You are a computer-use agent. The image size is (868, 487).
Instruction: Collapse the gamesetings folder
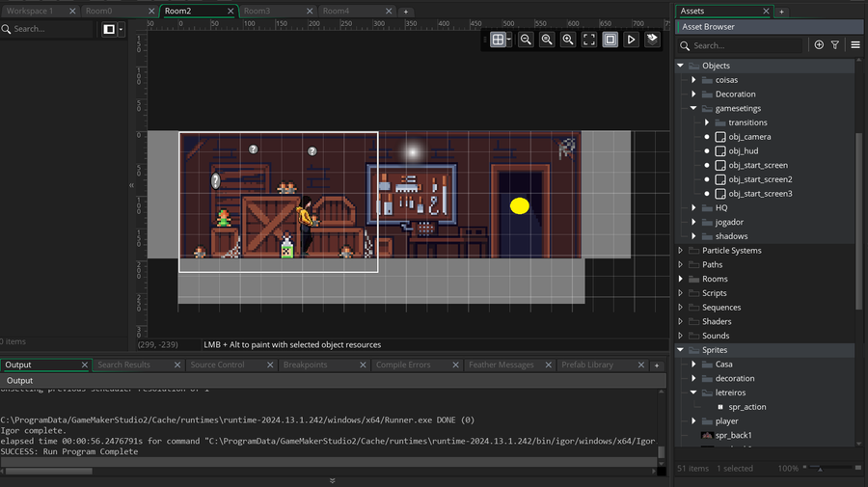(x=693, y=108)
